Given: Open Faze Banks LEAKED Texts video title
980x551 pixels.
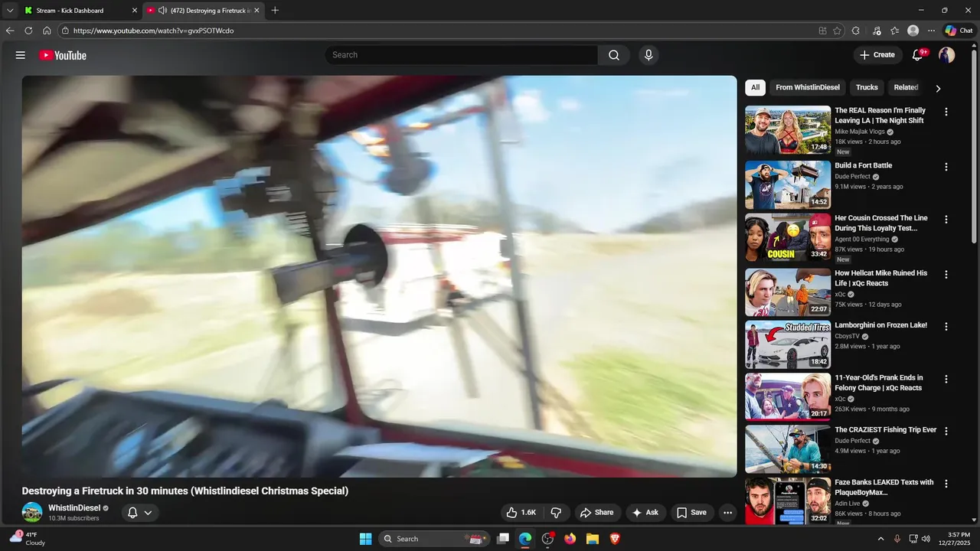Looking at the screenshot, I should tap(884, 487).
